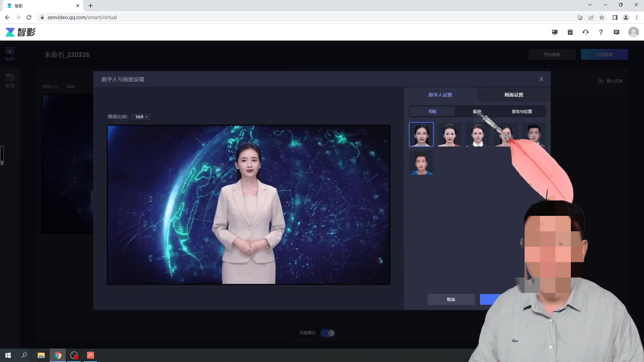Toggle the browser side panel icon
This screenshot has height=362, width=644.
[x=615, y=17]
